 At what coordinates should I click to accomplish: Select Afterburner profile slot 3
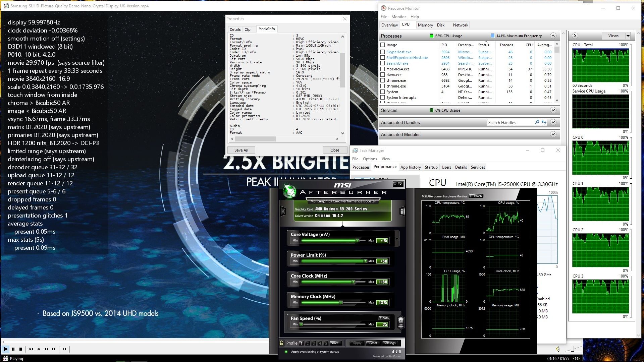314,343
